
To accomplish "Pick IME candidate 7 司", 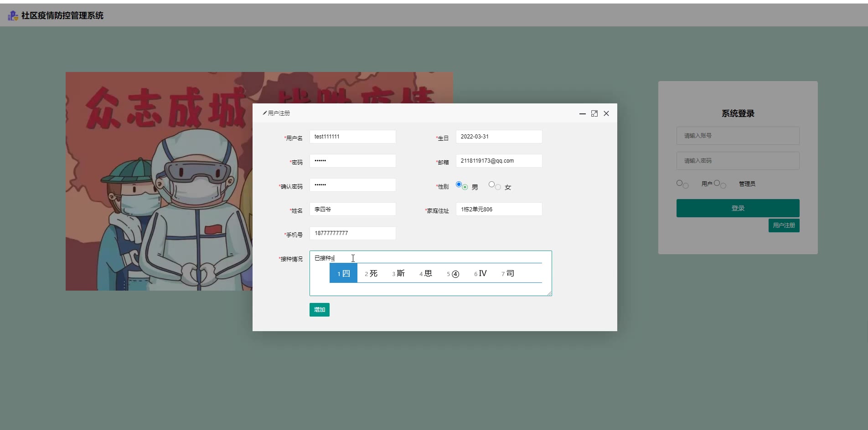I will [508, 273].
